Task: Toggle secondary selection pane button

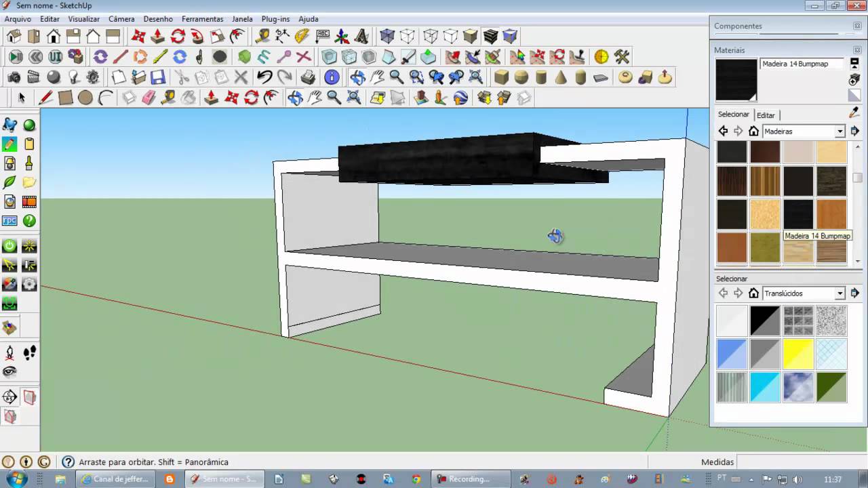Action: [x=854, y=64]
